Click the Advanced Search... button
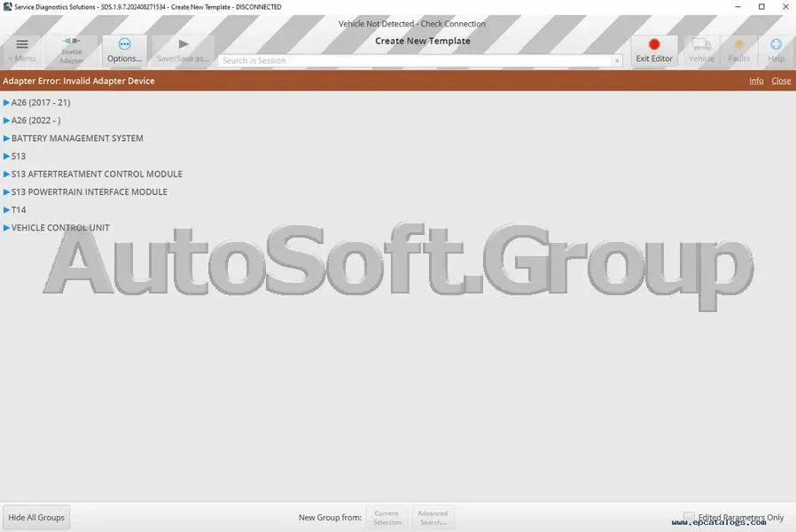This screenshot has height=532, width=796. pyautogui.click(x=433, y=517)
